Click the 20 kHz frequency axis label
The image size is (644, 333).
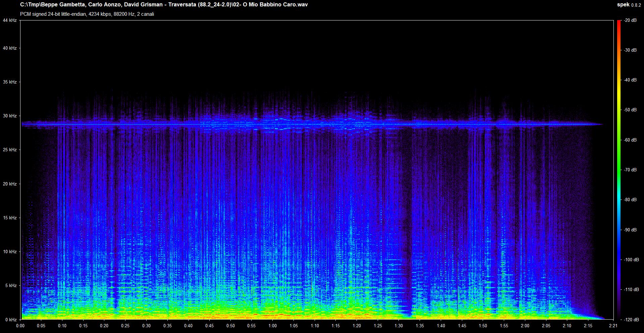click(x=10, y=184)
